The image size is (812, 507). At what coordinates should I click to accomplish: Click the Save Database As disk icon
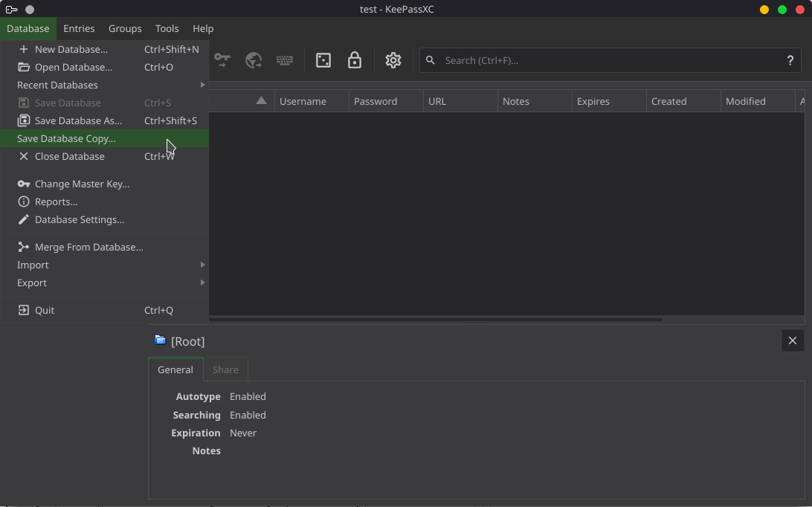[23, 120]
